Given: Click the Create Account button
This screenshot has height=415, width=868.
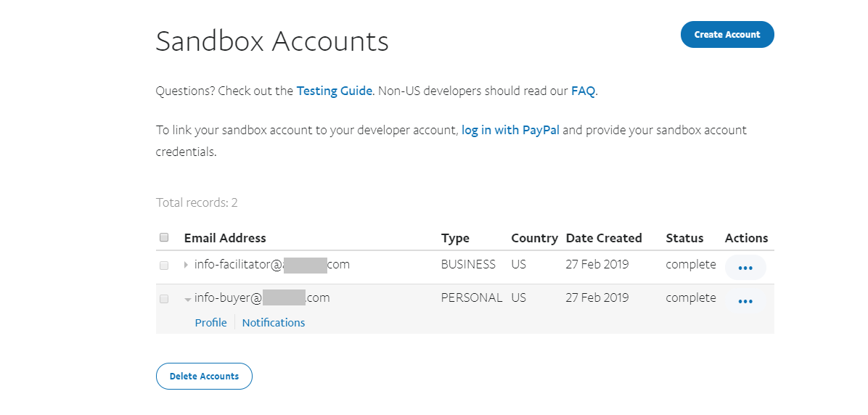Looking at the screenshot, I should [x=726, y=35].
